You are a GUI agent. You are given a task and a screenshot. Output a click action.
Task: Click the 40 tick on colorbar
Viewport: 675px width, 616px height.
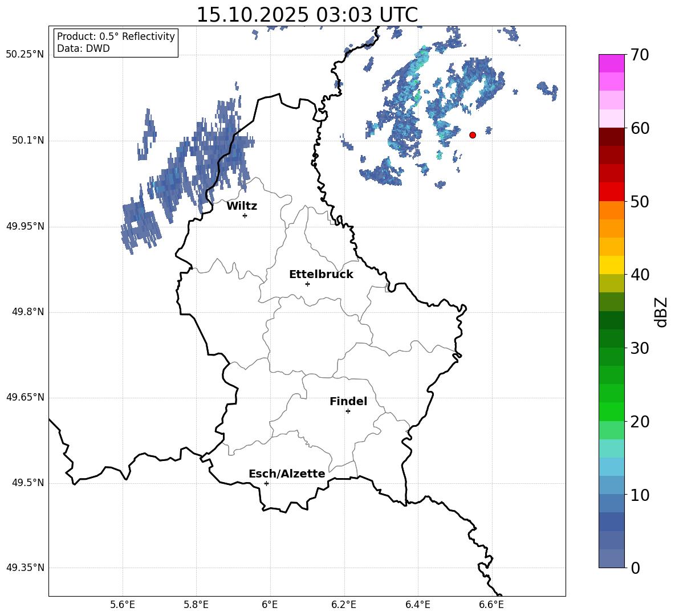pos(640,275)
